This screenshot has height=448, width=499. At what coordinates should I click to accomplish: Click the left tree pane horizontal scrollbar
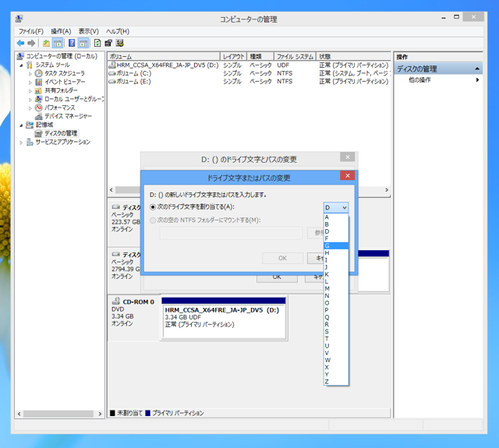59,414
